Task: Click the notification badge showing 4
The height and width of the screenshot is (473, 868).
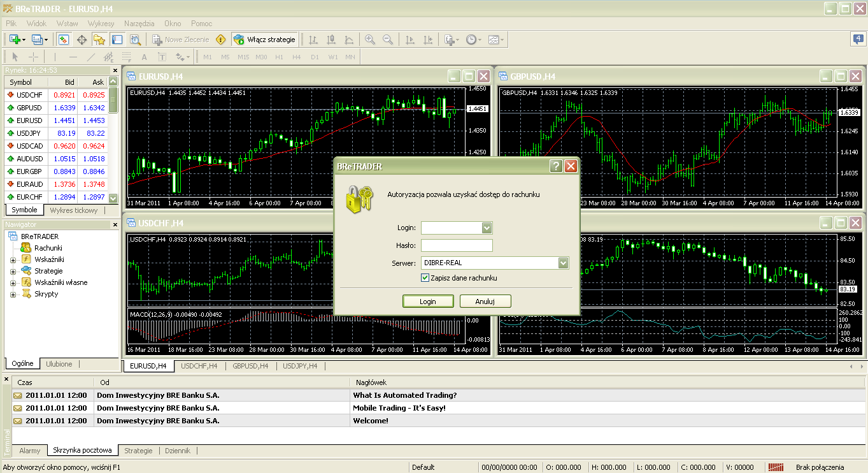Action: [x=857, y=40]
